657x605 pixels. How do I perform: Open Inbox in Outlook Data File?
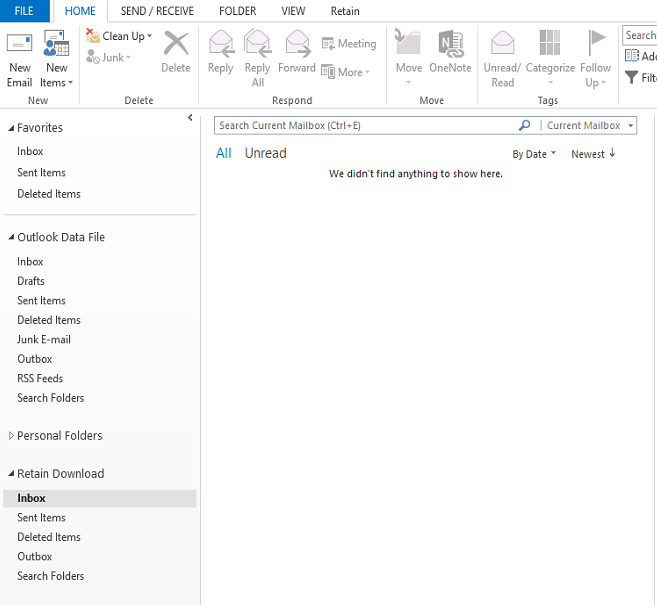[x=30, y=262]
